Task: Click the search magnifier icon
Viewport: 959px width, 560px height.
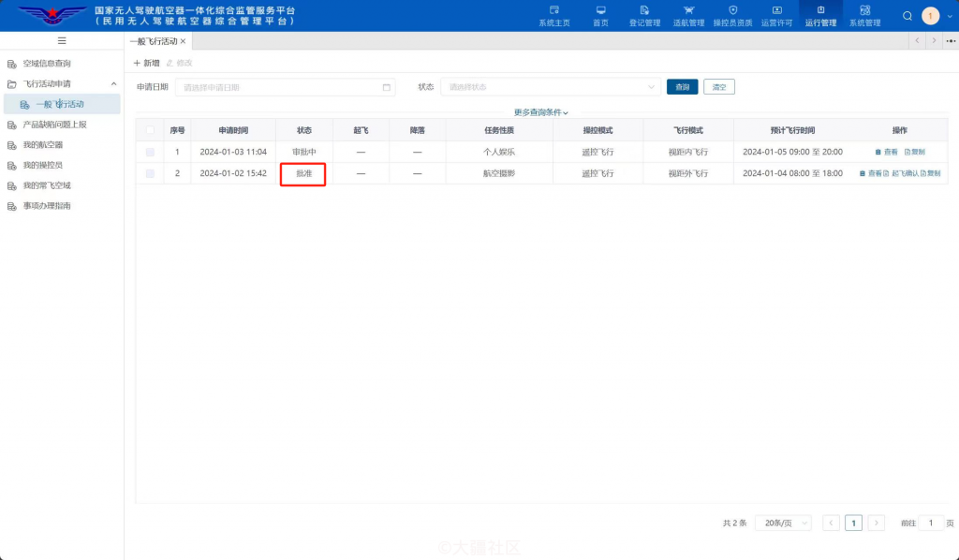Action: click(906, 15)
